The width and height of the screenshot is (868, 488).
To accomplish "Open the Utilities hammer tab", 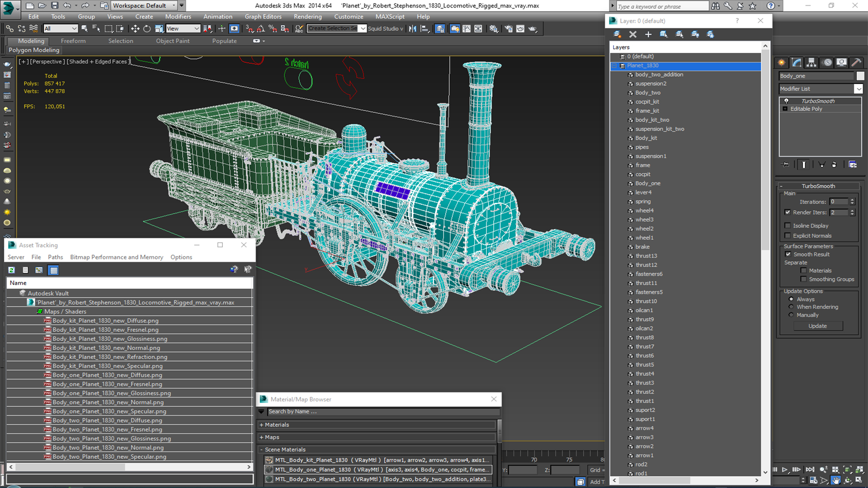I will 856,62.
